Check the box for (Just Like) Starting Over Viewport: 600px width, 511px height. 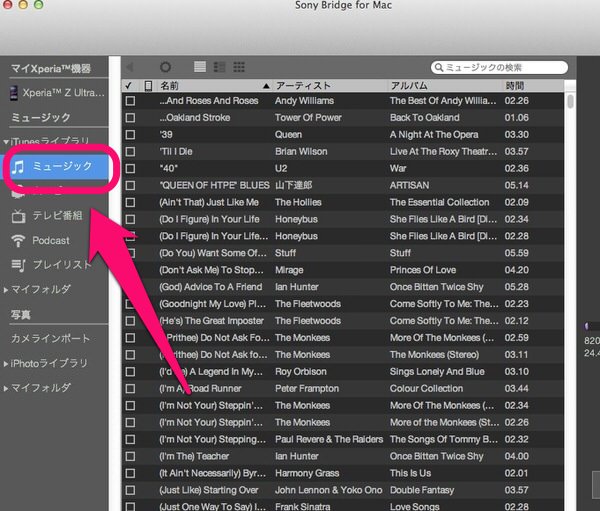[130, 490]
